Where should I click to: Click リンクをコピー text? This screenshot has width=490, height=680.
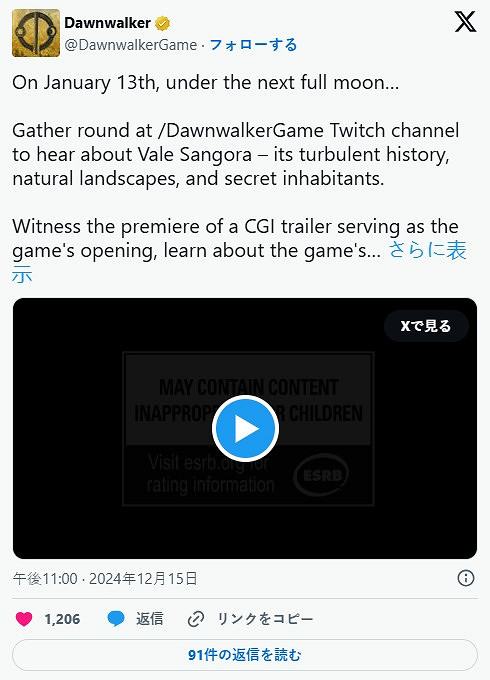coord(265,619)
